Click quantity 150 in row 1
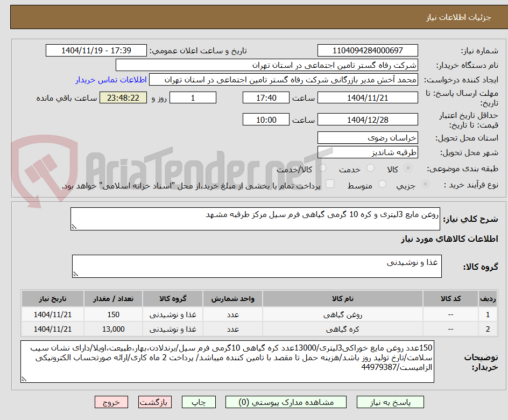Viewport: 508px width, 420px height. [x=113, y=314]
